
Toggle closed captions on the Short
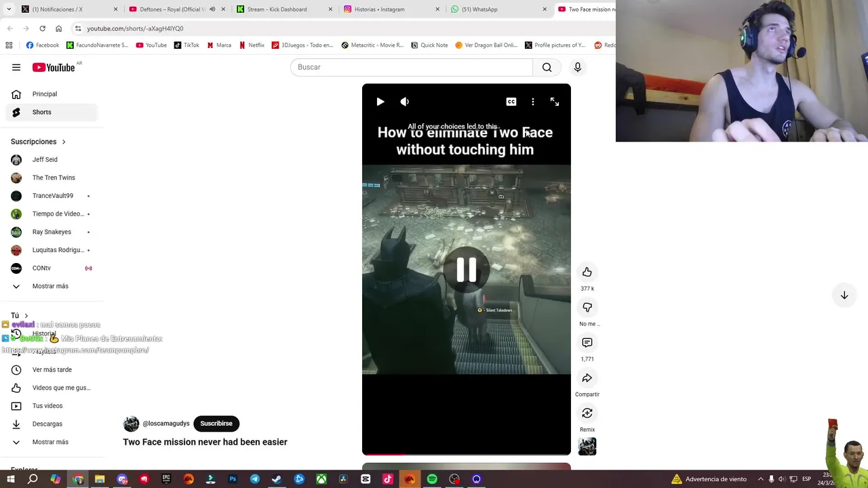(x=511, y=102)
